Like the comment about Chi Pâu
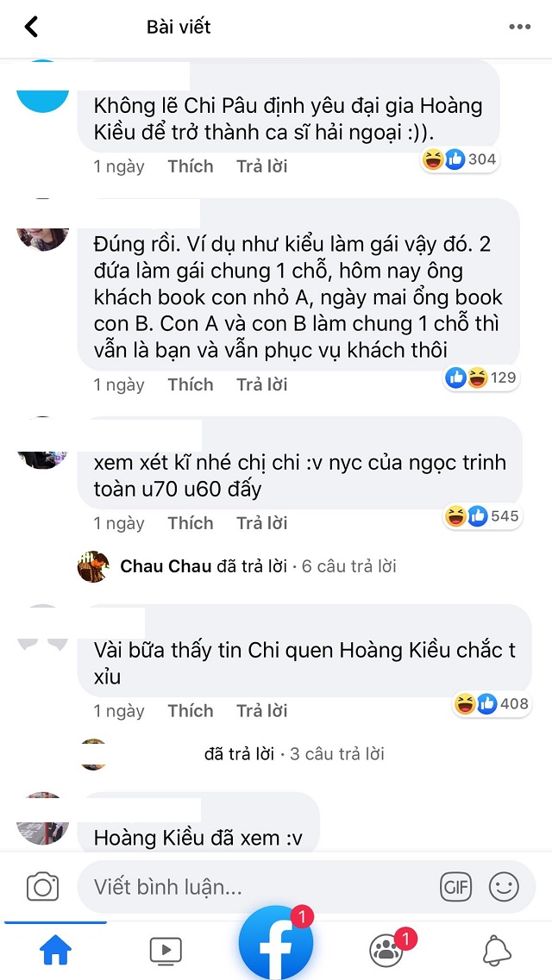Viewport: 552px width, 980px height. [191, 166]
